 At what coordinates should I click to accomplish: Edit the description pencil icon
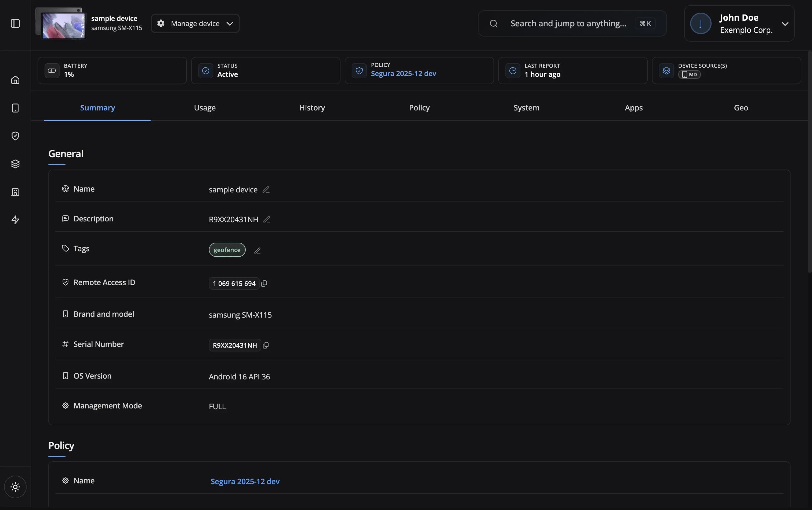coord(267,219)
